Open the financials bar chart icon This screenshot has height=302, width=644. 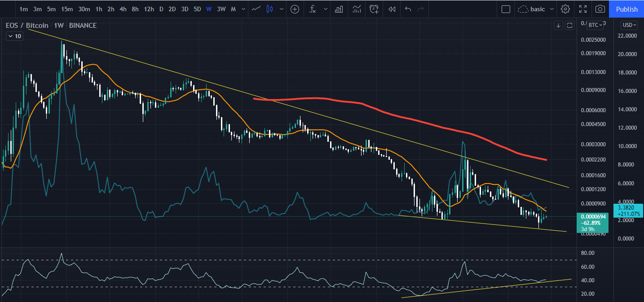pyautogui.click(x=340, y=9)
